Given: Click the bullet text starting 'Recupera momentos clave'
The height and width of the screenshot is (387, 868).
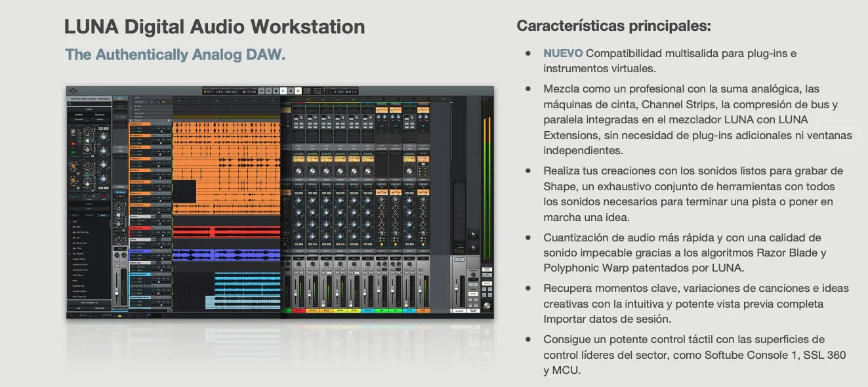Looking at the screenshot, I should (696, 304).
